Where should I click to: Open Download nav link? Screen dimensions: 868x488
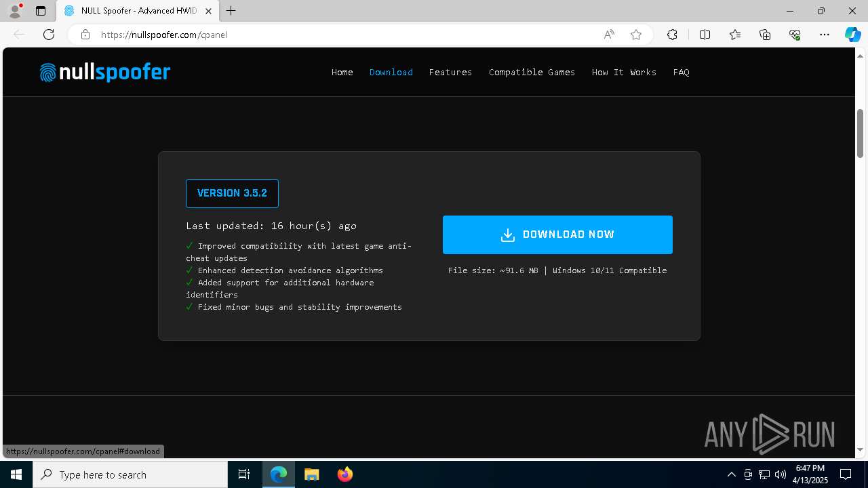(x=391, y=72)
